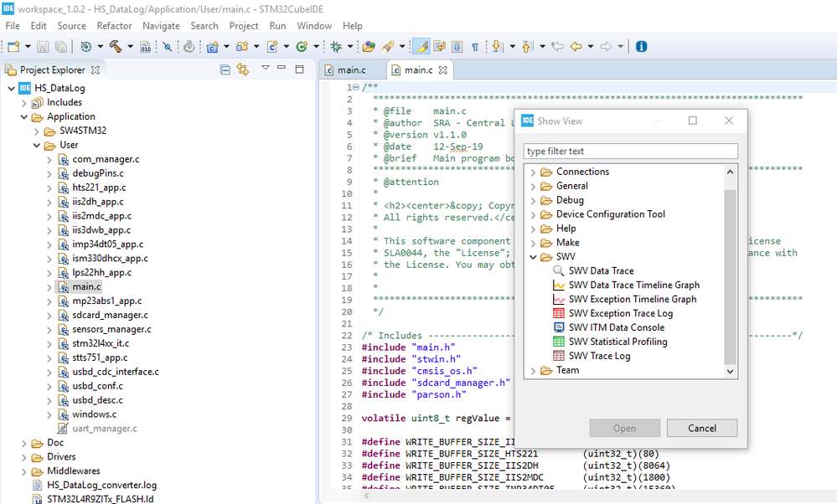Open the Project menu
The height and width of the screenshot is (504, 837).
click(244, 26)
